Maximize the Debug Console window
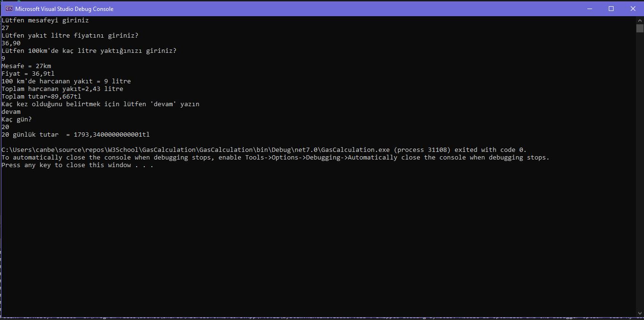644x320 pixels. [611, 8]
